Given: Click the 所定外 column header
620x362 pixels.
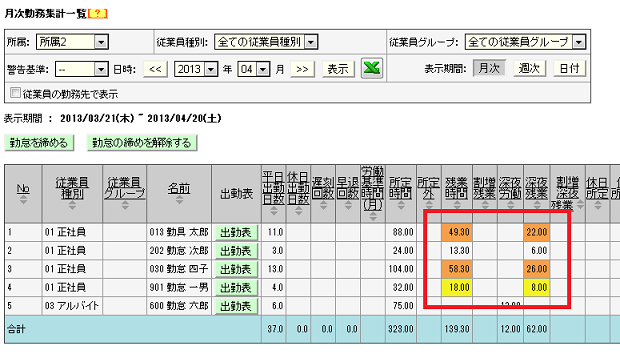Looking at the screenshot, I should tap(429, 188).
